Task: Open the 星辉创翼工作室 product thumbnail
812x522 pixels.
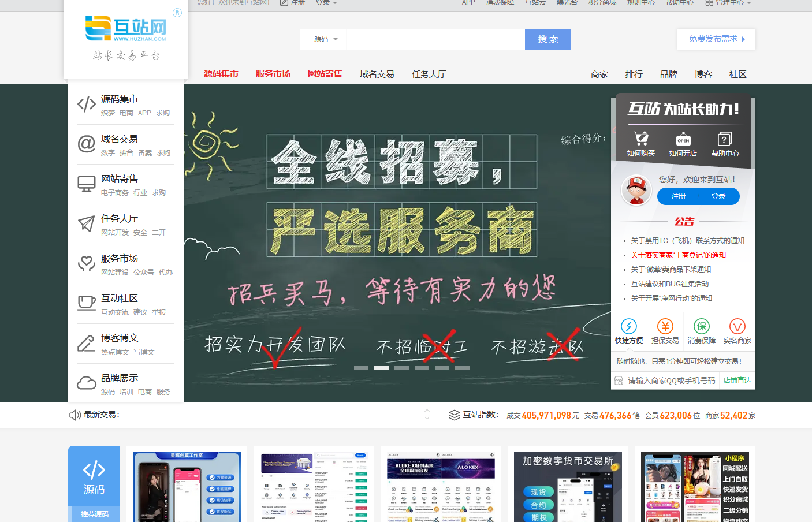Action: click(x=187, y=487)
